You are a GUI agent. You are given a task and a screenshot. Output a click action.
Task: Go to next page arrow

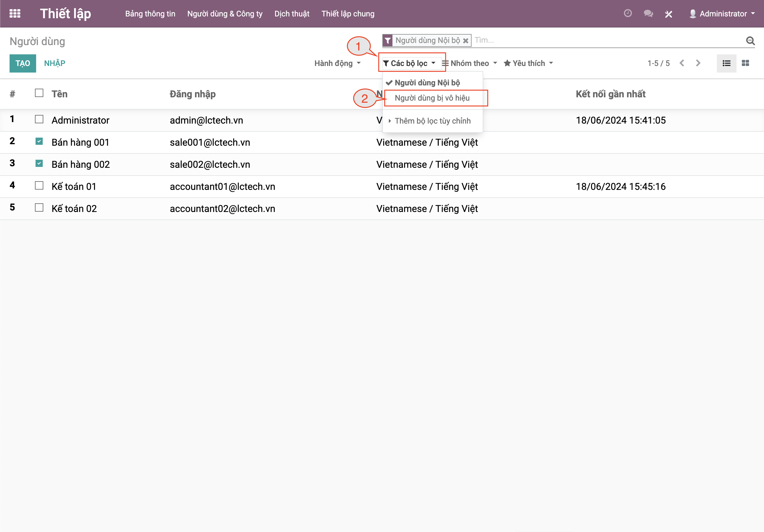coord(698,63)
